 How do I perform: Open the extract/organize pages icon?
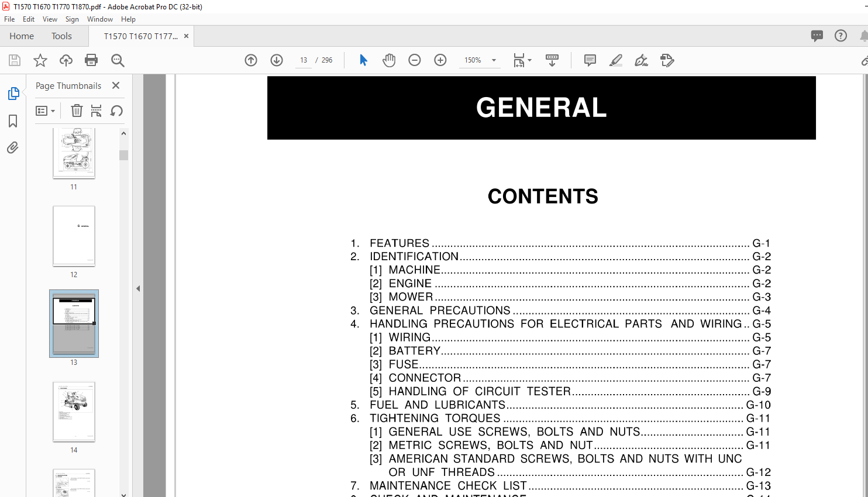click(x=97, y=111)
